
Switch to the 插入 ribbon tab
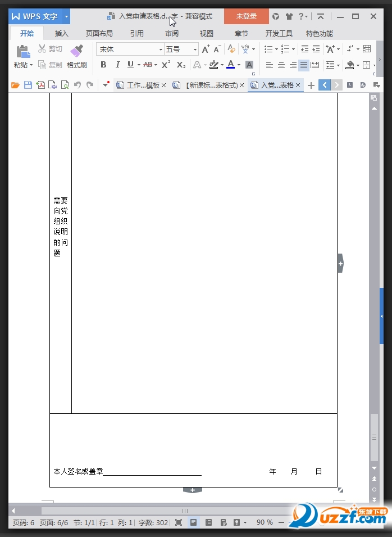61,33
